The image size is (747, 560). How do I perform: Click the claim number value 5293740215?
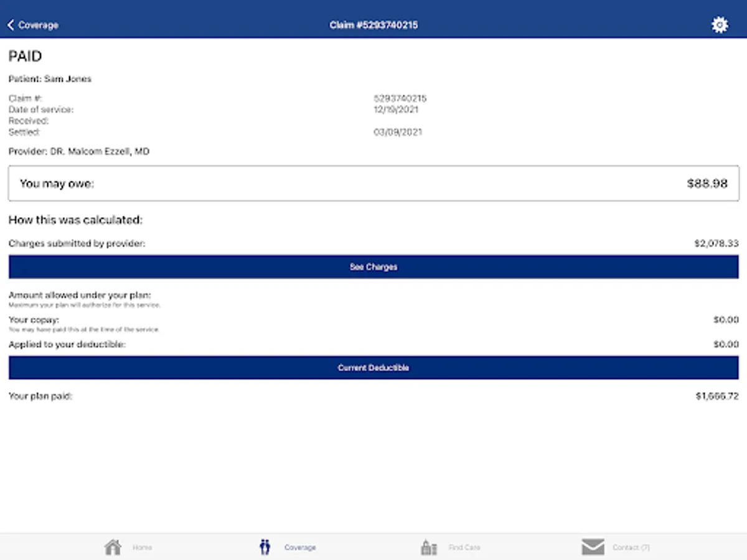tap(400, 98)
